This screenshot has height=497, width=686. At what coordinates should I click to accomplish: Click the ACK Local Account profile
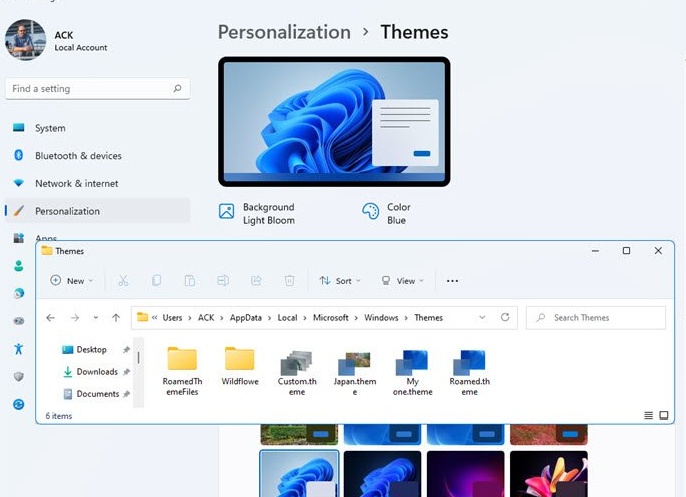(x=56, y=40)
